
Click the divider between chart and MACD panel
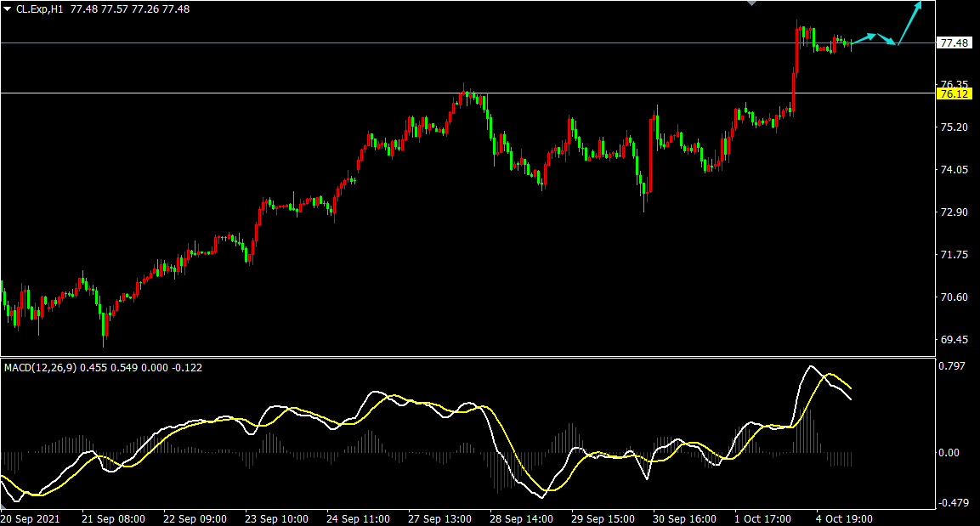pos(467,357)
